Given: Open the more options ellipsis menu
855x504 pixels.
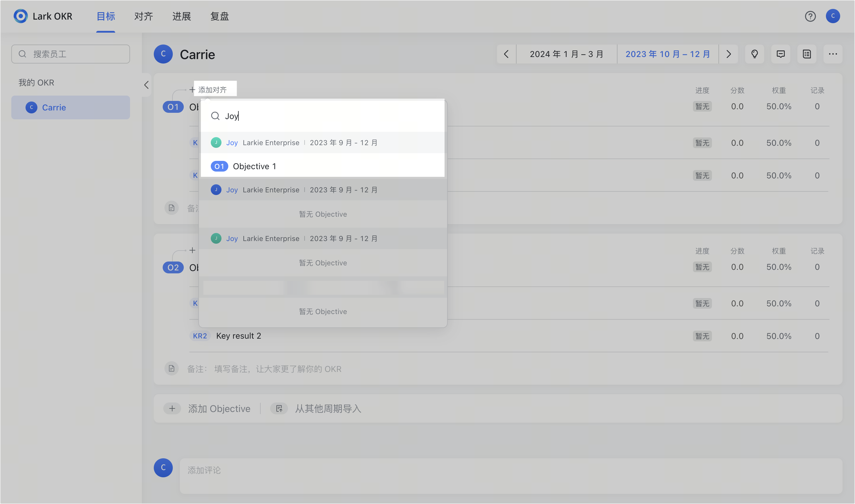Looking at the screenshot, I should coord(833,54).
